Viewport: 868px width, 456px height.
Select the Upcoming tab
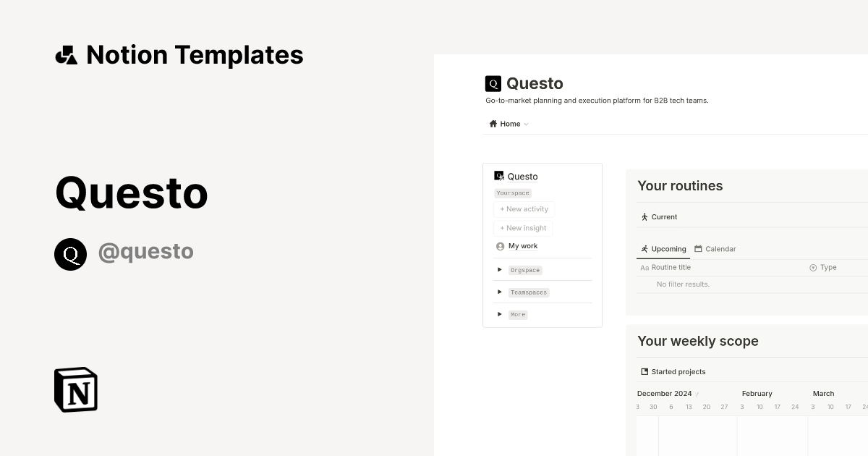click(x=663, y=248)
